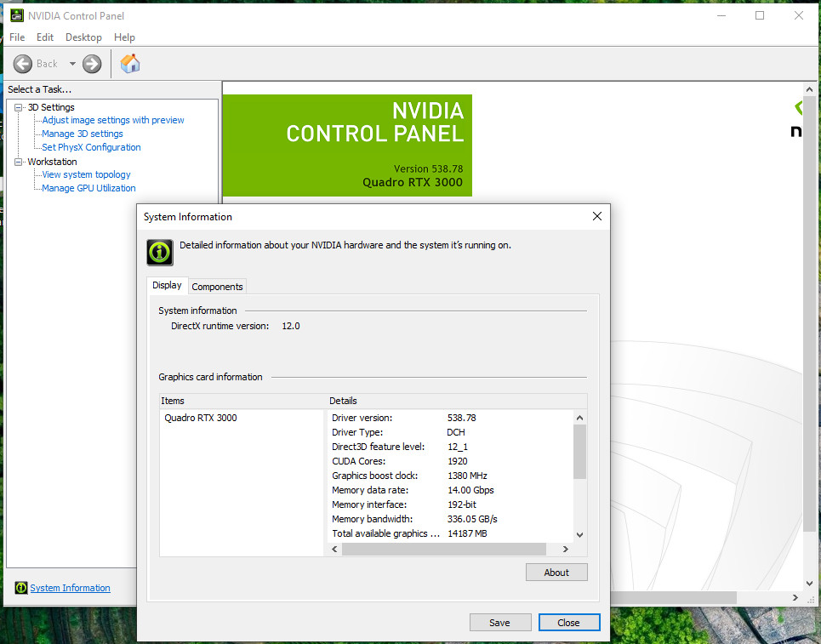Click the details horizontal scrollbar right arrow
The width and height of the screenshot is (821, 644).
coord(566,549)
